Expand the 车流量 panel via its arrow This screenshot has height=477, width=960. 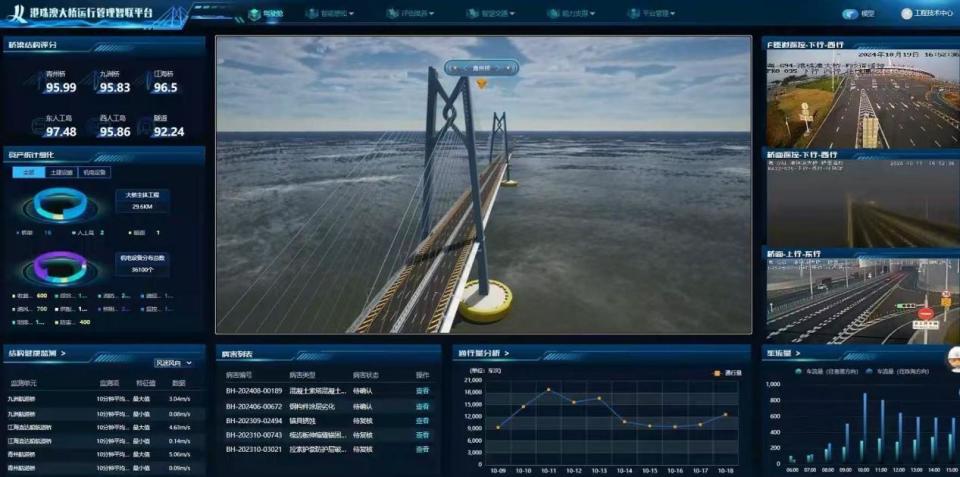pos(798,353)
